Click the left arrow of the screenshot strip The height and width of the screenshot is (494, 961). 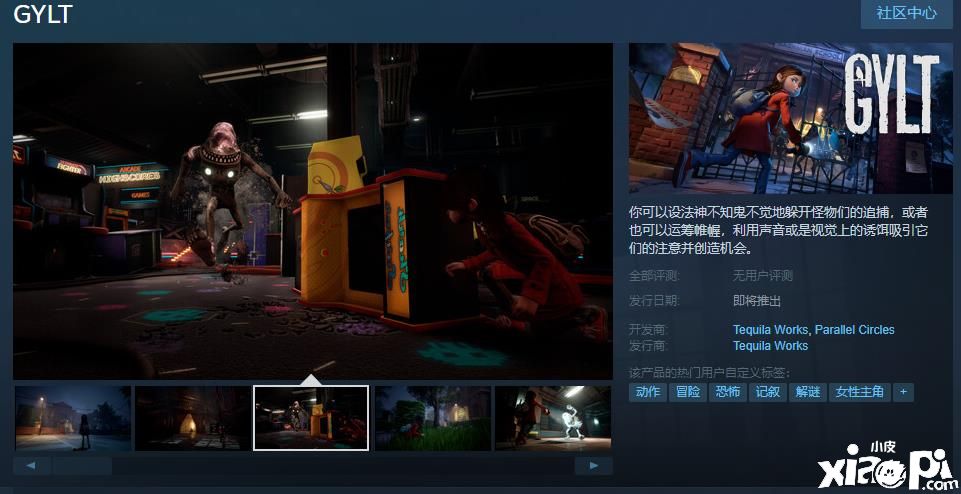tap(31, 466)
